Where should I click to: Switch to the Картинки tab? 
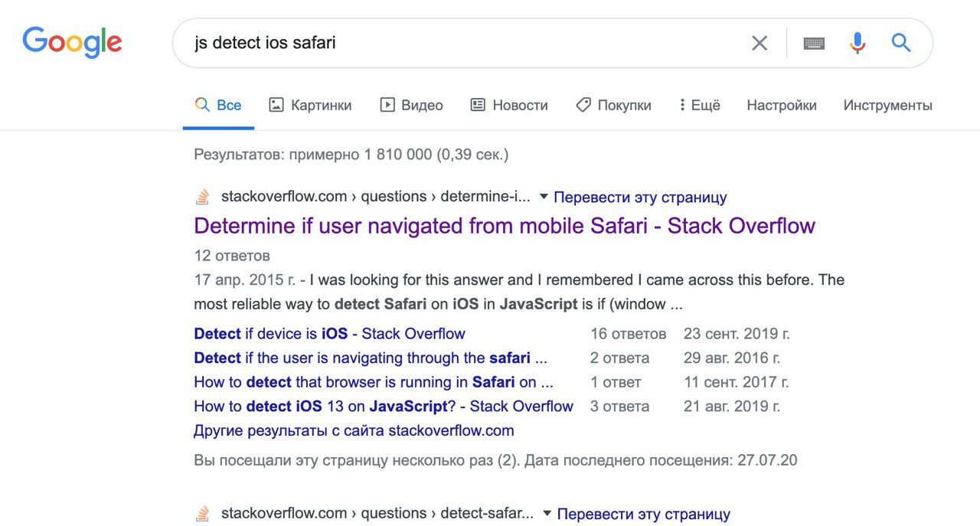(x=310, y=106)
